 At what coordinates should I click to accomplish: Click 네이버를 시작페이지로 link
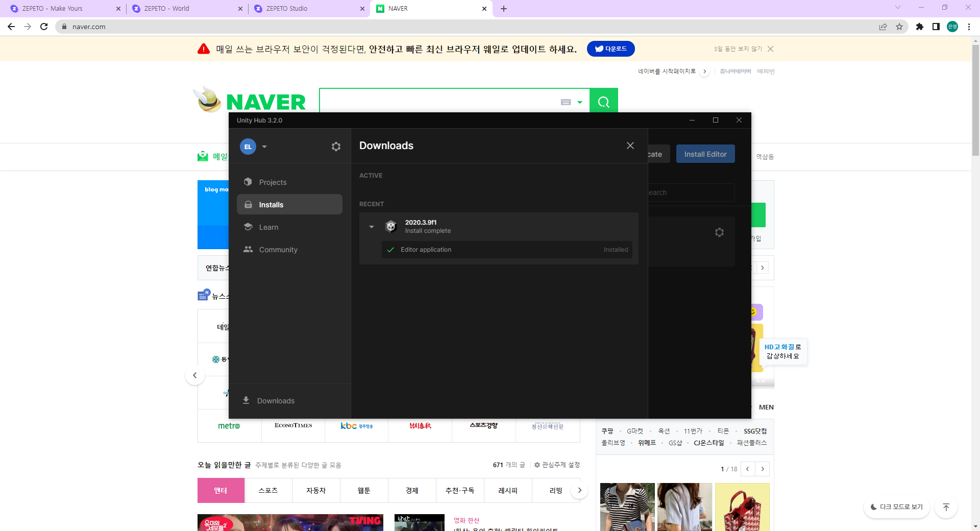click(x=667, y=71)
